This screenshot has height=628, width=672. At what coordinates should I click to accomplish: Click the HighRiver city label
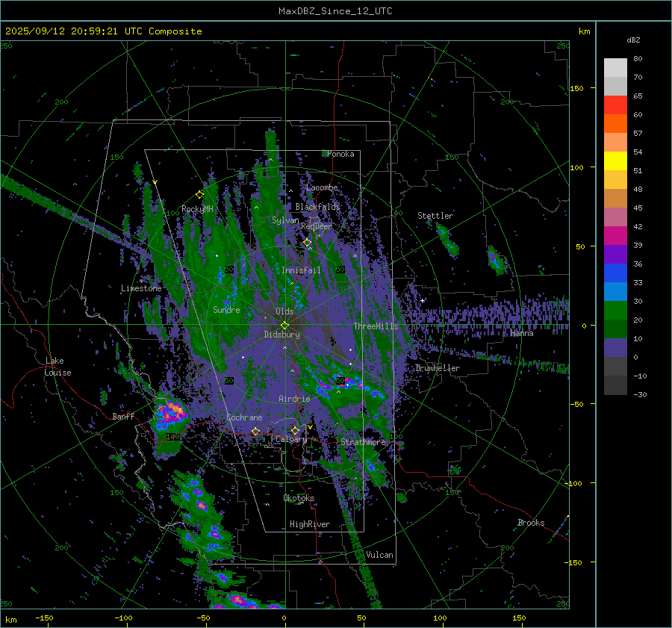click(310, 524)
